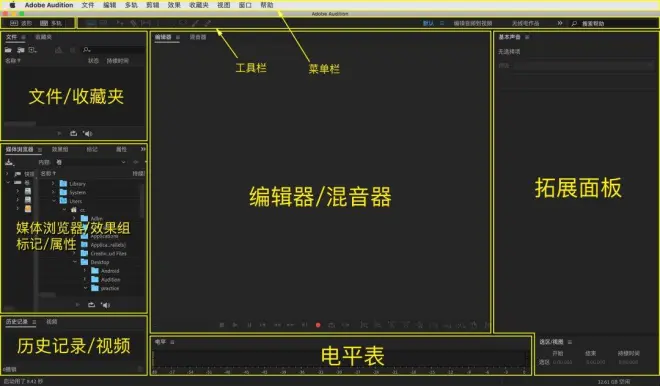Click the media browser vertical scrollbar
The image size is (660, 386).
142,200
